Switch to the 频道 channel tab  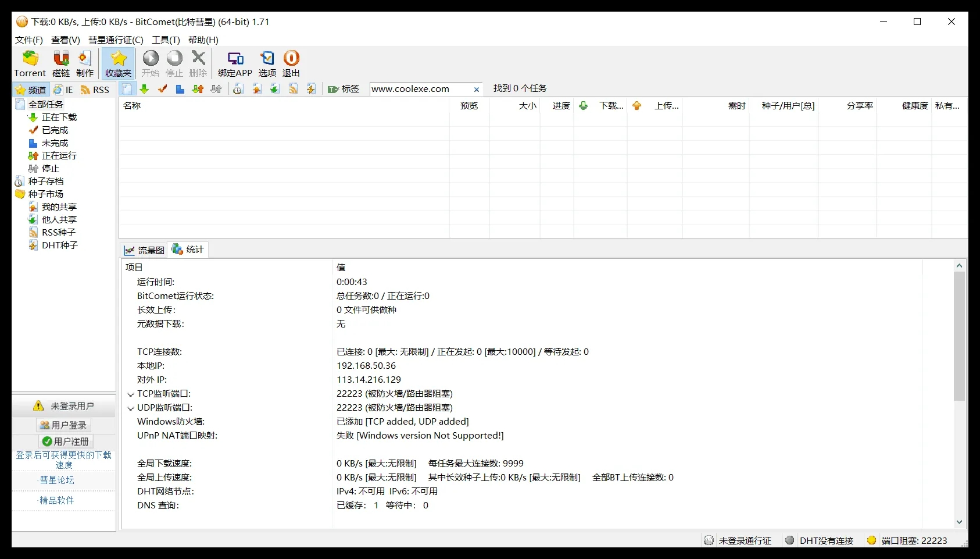coord(31,90)
